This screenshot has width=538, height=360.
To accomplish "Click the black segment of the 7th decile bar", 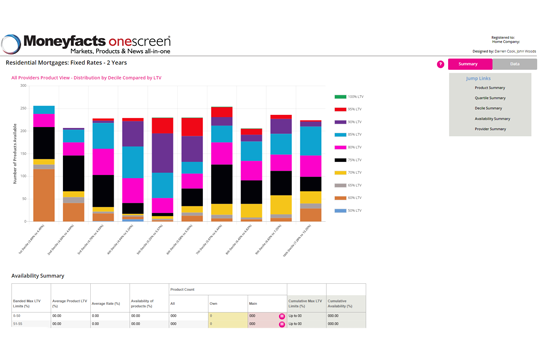I will point(222,184).
